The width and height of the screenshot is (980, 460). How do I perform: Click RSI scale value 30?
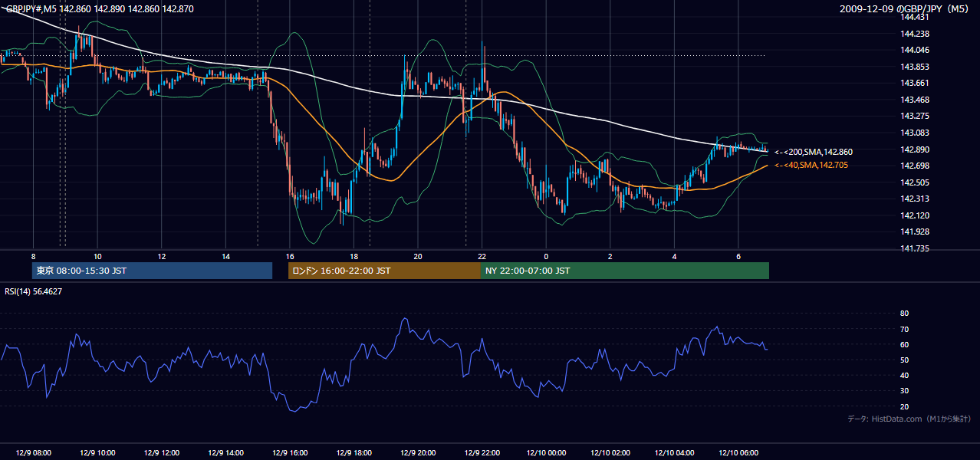(904, 391)
